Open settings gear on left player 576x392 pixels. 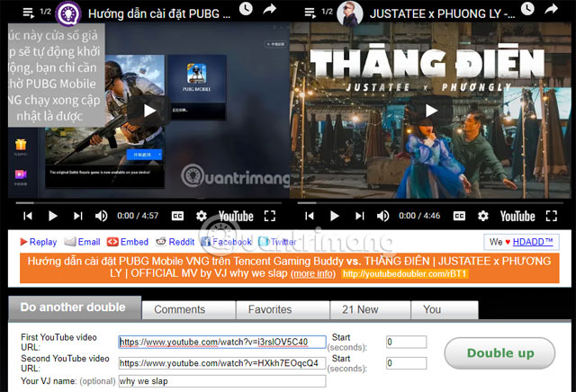click(x=202, y=216)
